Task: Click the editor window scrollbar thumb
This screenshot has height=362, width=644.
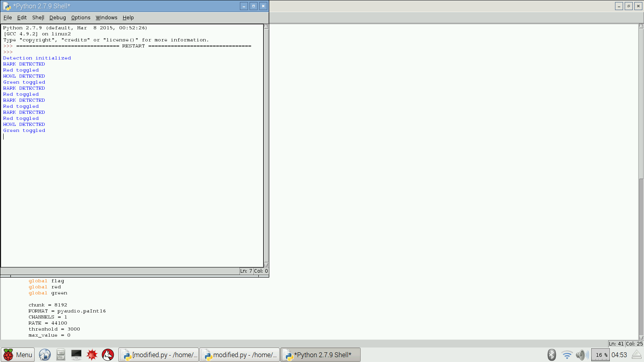Action: click(641, 103)
